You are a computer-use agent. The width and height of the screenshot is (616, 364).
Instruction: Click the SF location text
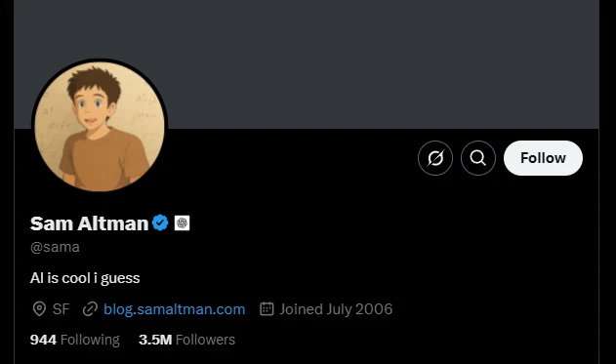61,309
